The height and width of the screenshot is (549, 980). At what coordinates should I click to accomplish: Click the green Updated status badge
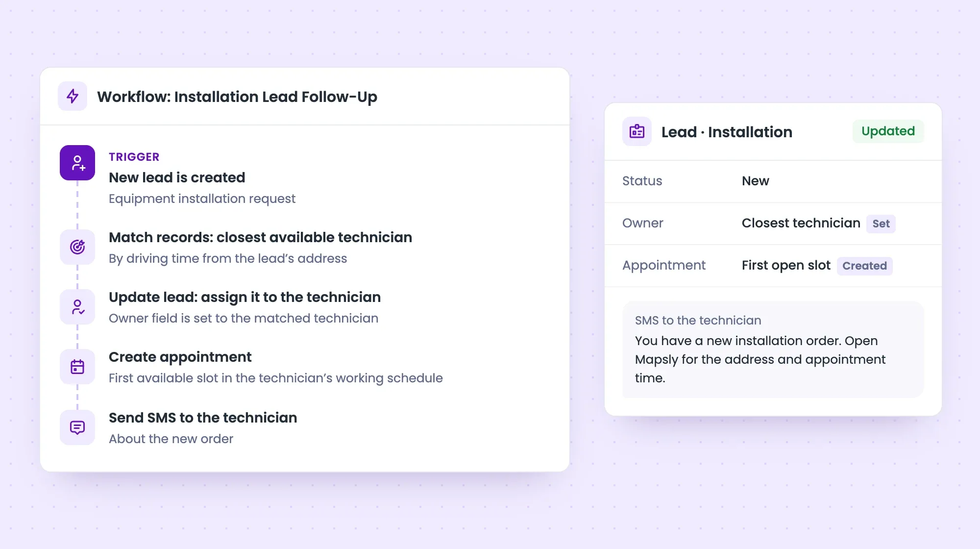tap(888, 131)
